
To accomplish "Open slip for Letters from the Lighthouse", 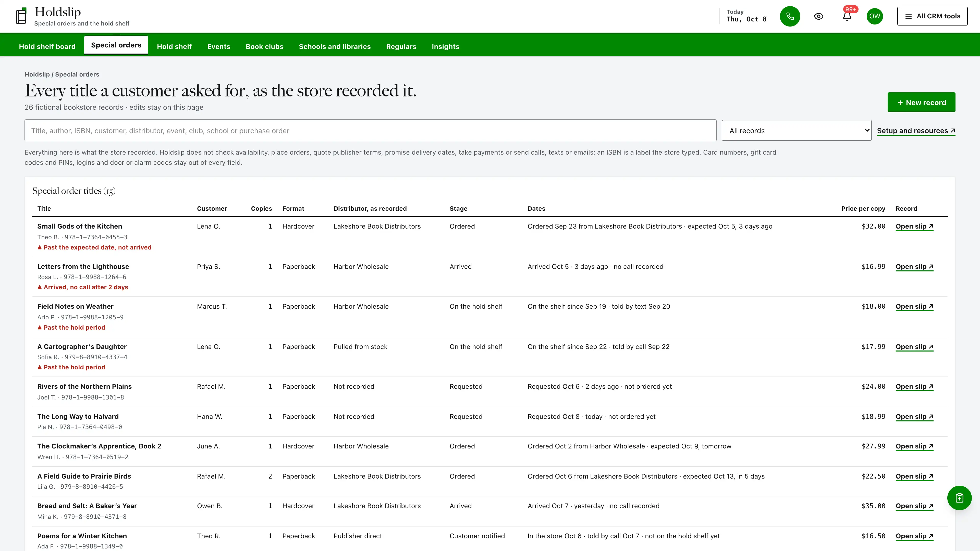I will tap(914, 267).
